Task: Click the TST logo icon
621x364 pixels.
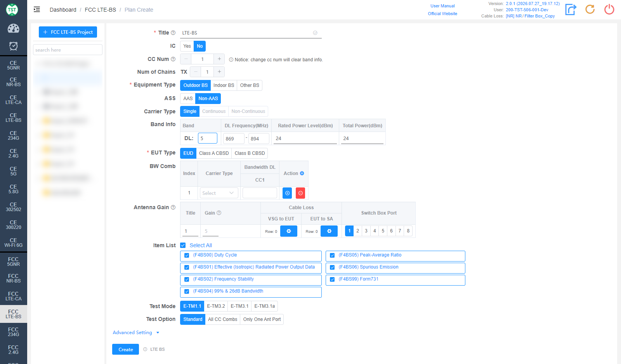Action: (12, 9)
